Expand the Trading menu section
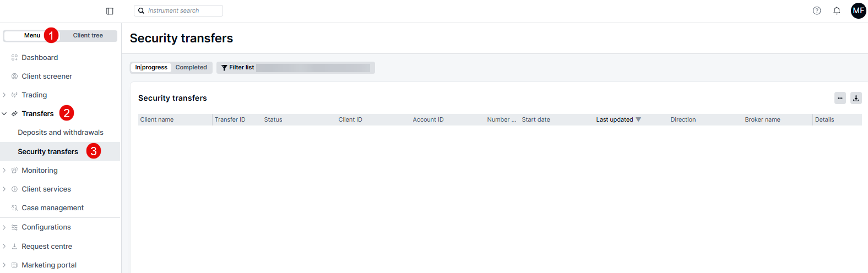 pos(4,95)
